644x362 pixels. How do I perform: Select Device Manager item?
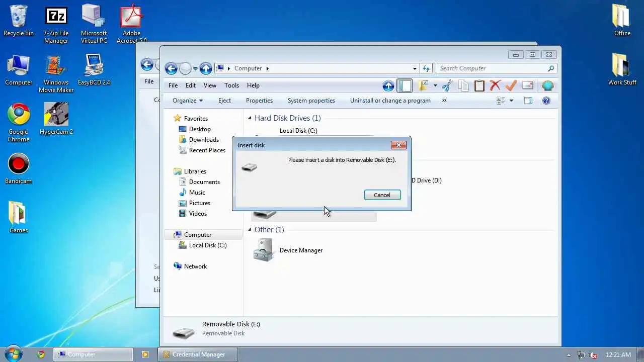pos(288,250)
